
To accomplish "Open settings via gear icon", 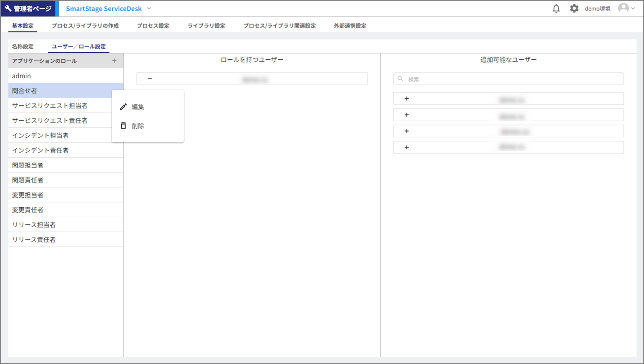I will tap(574, 8).
